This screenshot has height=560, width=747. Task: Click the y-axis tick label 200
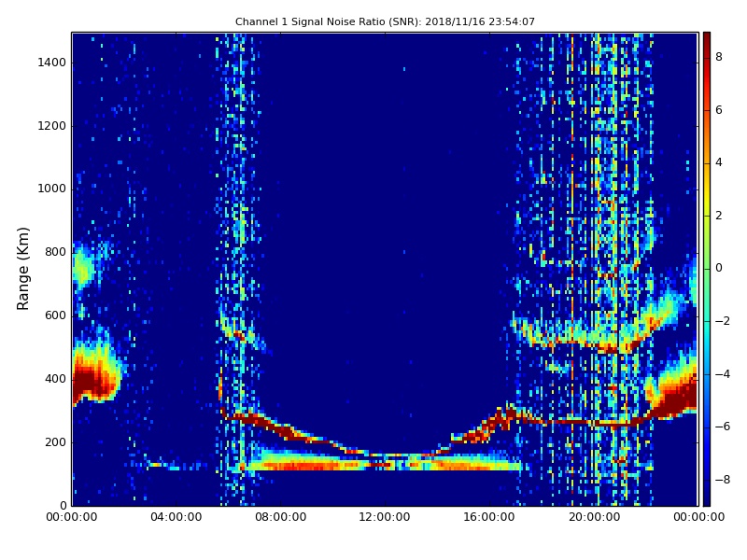55,441
